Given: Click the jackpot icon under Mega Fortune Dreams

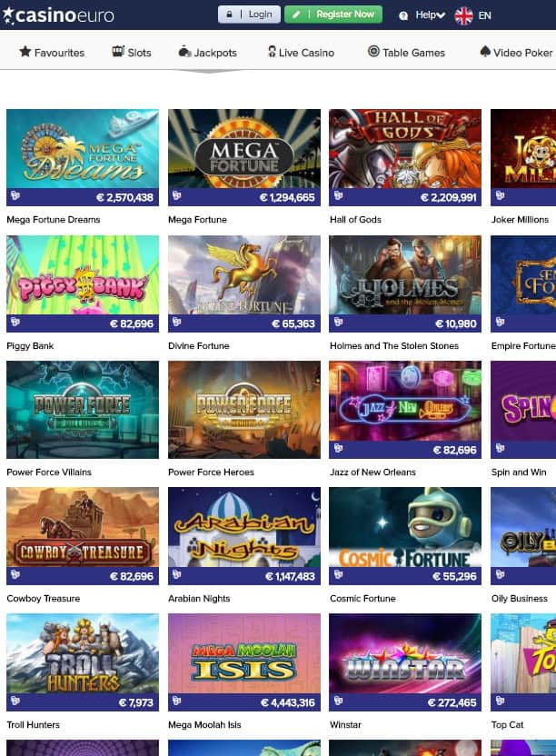Looking at the screenshot, I should coord(15,195).
